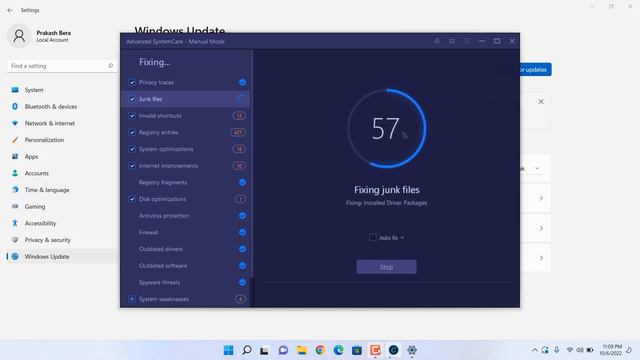Launch Microsoft Edge from the taskbar
This screenshot has width=640, height=360.
tap(338, 350)
